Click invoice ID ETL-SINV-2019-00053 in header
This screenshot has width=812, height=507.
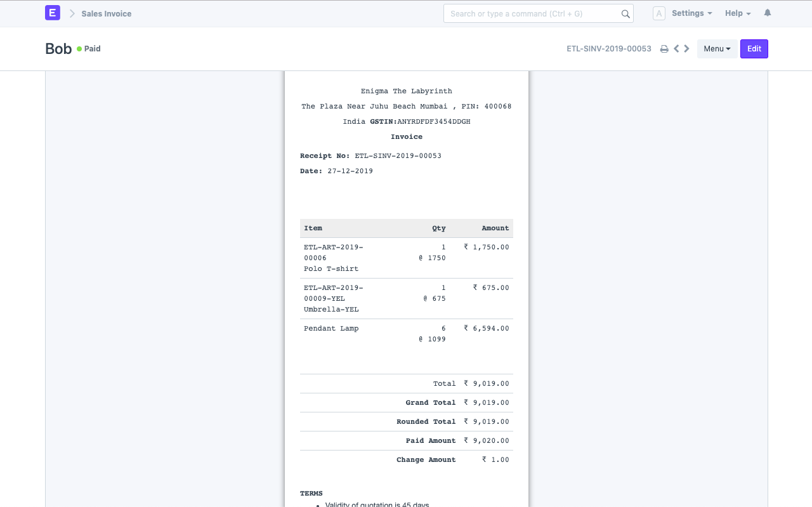pos(609,49)
